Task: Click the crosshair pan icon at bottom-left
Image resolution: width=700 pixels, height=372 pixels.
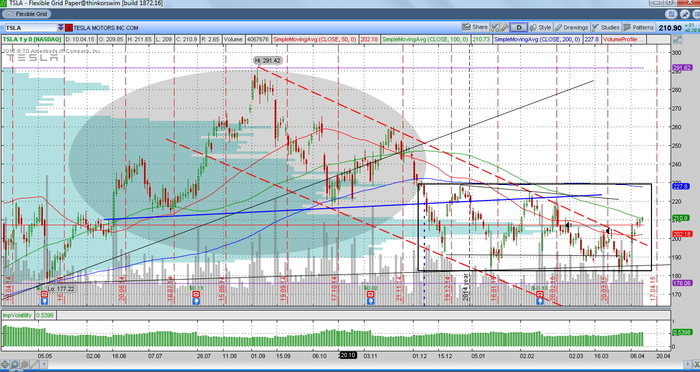Action: pos(5,364)
